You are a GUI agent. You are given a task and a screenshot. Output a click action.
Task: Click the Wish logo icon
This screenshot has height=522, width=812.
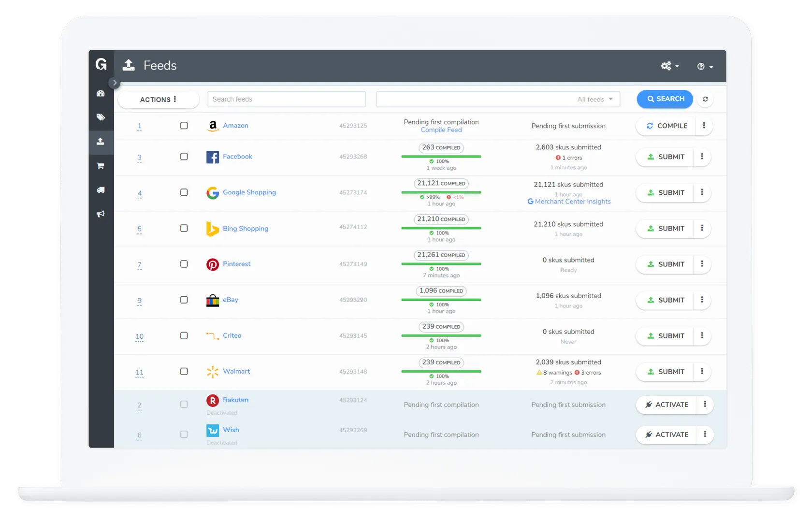click(x=213, y=430)
